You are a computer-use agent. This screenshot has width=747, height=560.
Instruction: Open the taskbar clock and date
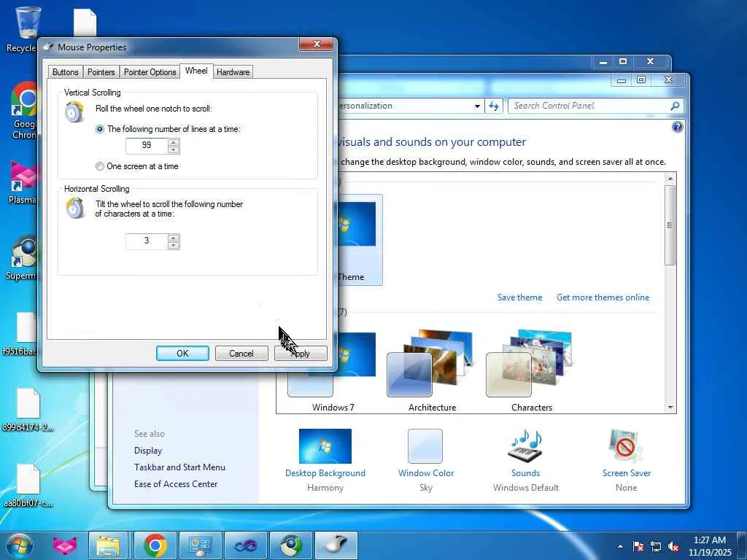pos(709,546)
